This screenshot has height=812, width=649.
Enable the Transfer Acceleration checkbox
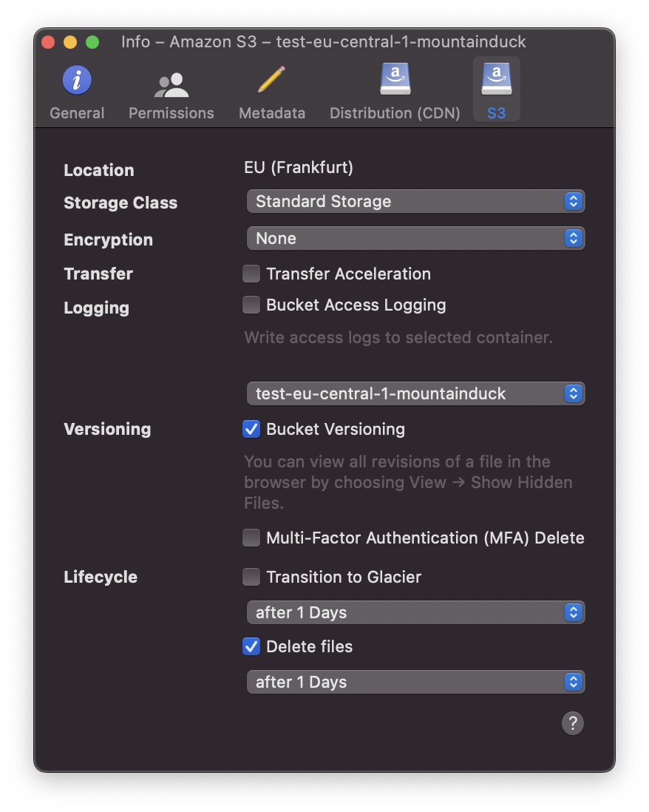pos(251,274)
